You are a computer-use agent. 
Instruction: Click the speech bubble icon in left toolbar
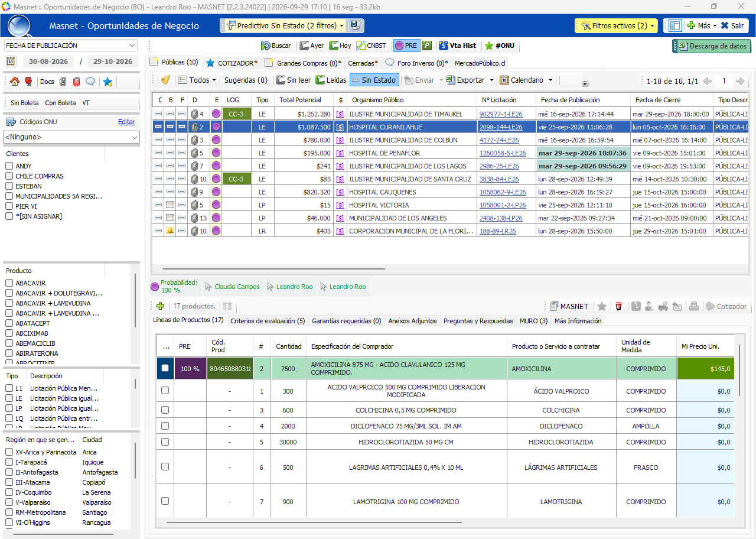click(90, 82)
